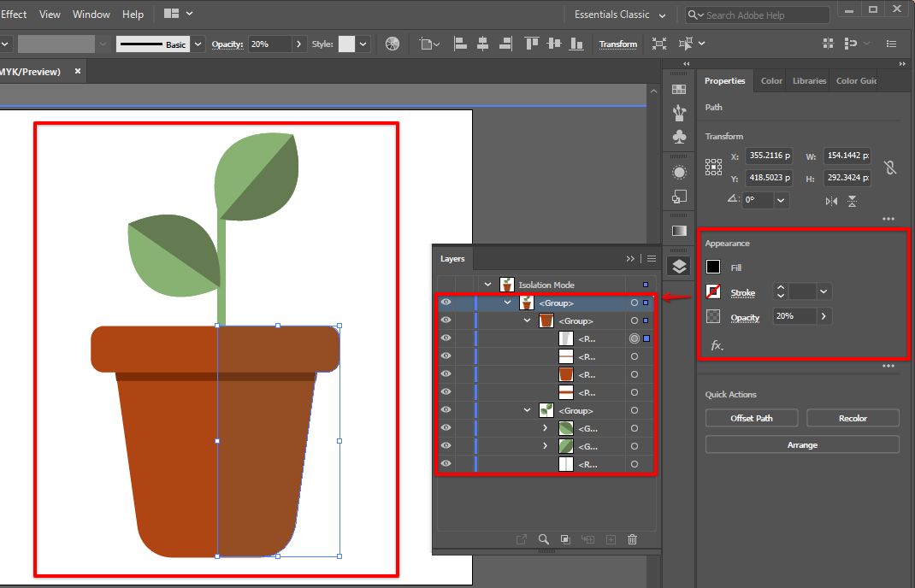Click the Locate Object magnifier icon

543,539
